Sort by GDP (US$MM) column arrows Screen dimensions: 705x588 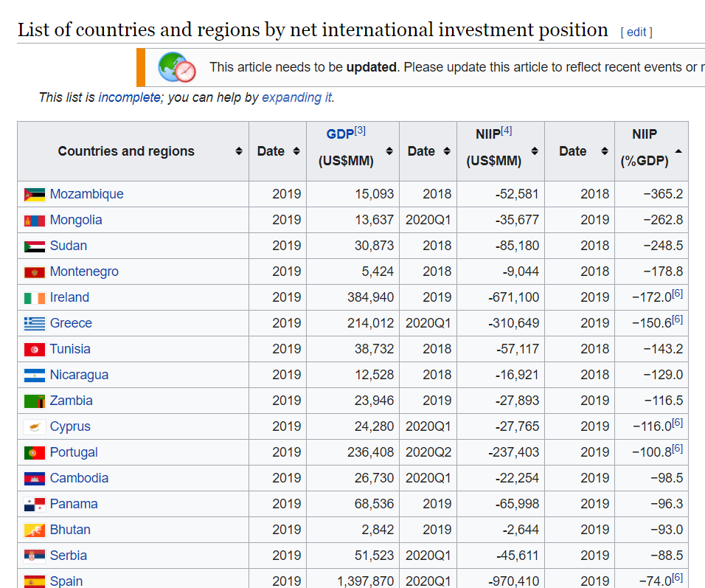(389, 151)
